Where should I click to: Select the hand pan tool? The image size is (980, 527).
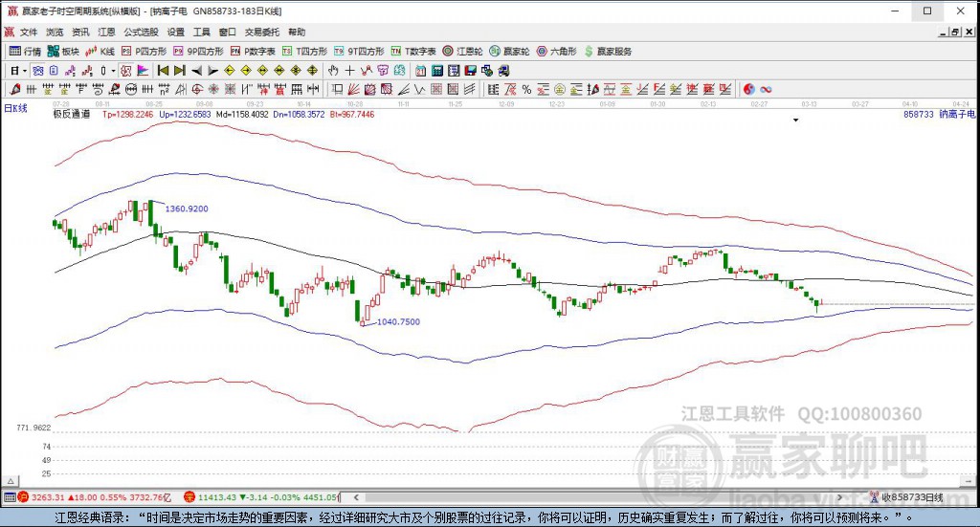point(333,71)
